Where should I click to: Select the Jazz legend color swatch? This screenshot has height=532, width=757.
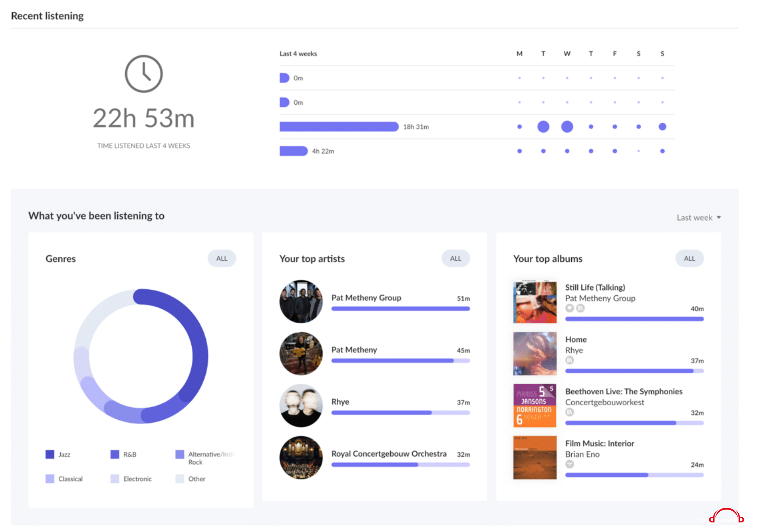pos(50,454)
